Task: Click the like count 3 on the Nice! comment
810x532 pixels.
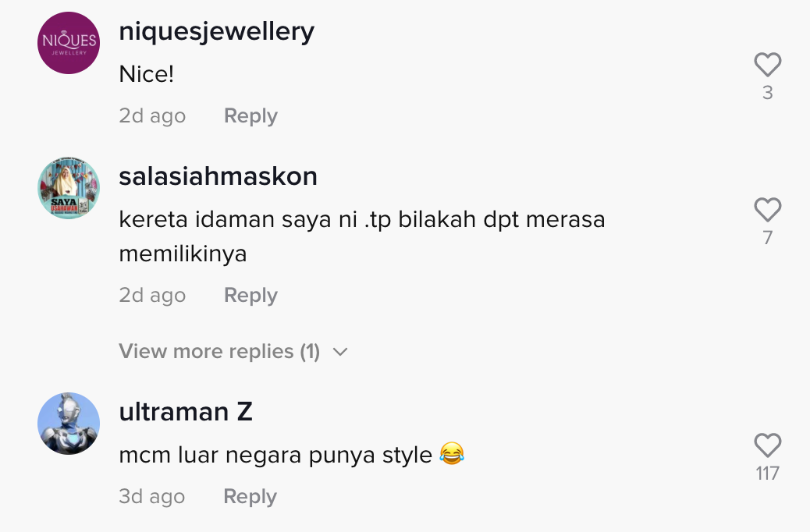Action: pyautogui.click(x=768, y=93)
